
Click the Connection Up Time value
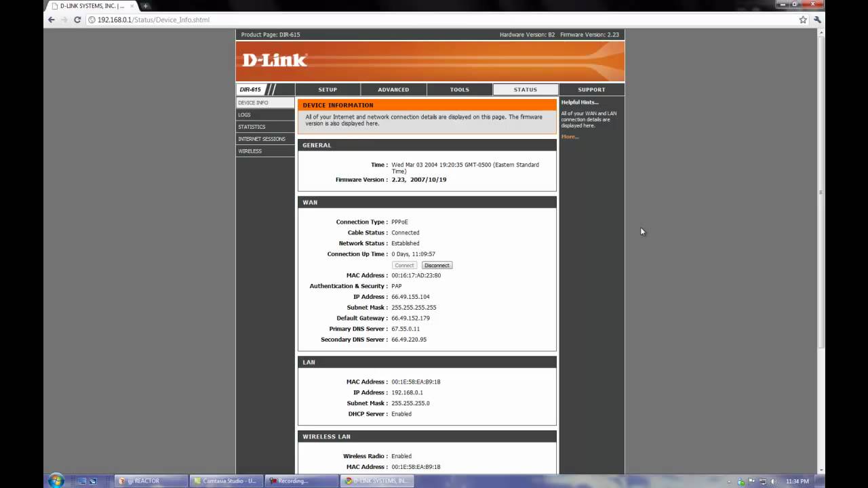coord(413,254)
